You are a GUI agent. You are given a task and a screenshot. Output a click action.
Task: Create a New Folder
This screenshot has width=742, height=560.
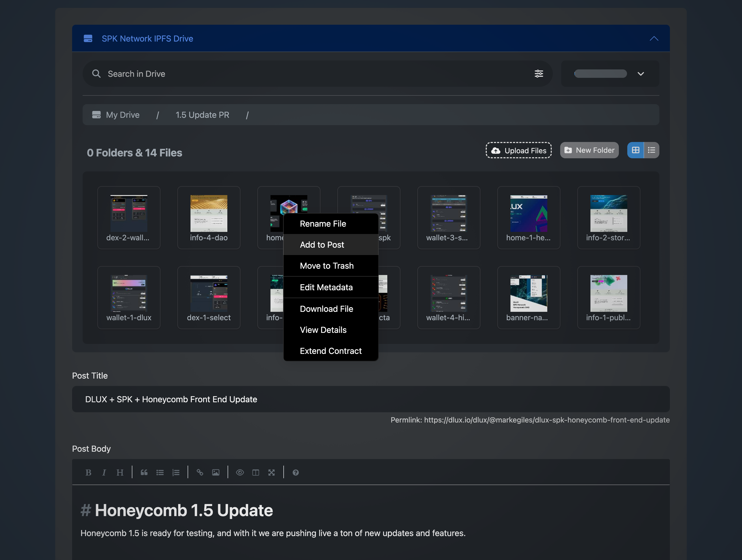coord(589,150)
